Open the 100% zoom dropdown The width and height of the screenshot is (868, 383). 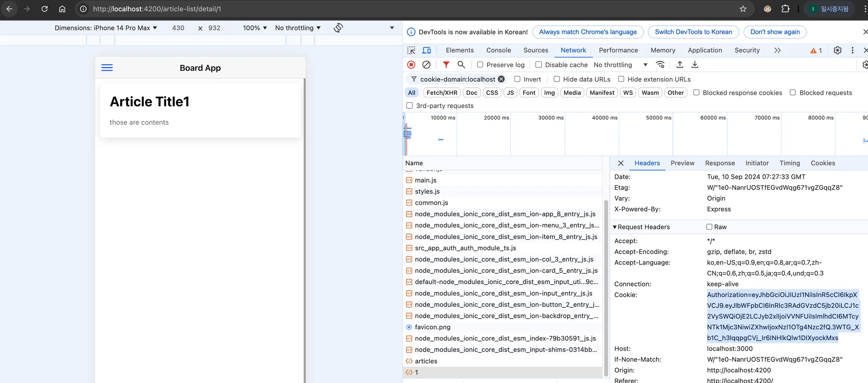tap(255, 28)
